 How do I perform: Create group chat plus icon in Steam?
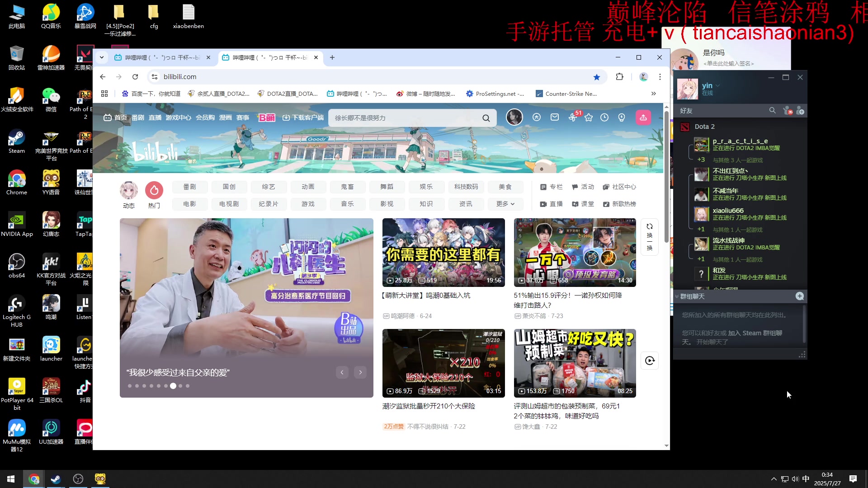799,296
